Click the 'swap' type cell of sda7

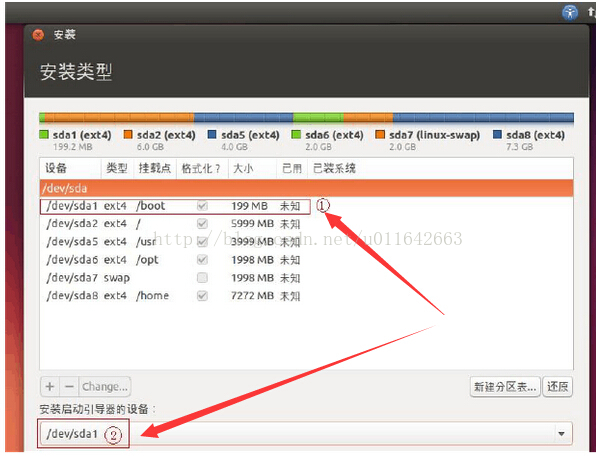coord(117,278)
